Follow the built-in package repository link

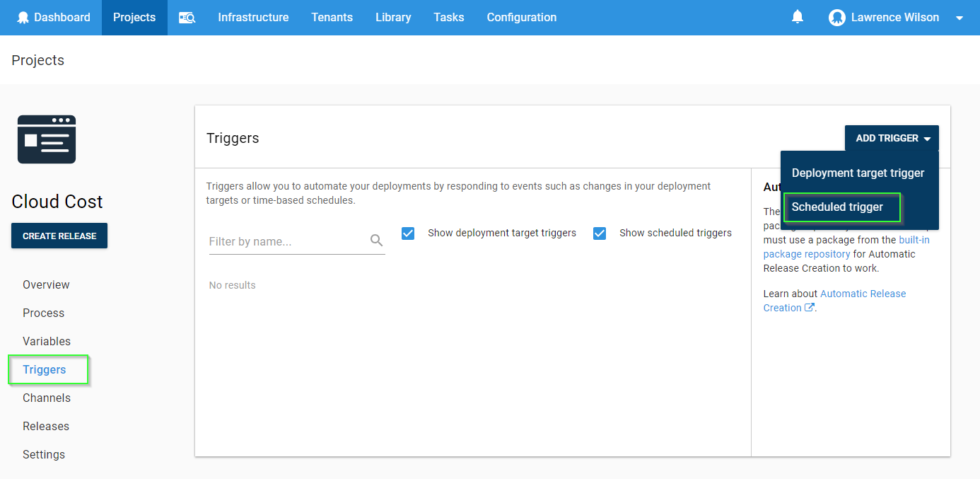click(x=914, y=240)
